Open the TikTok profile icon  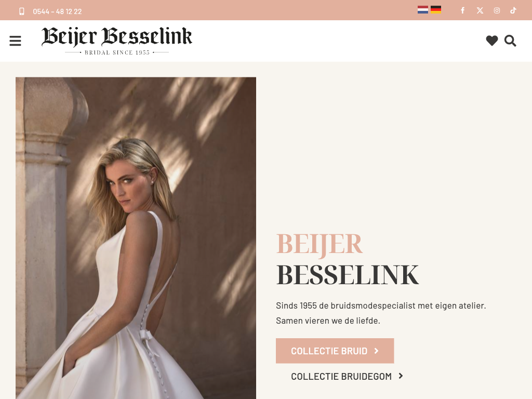(x=513, y=10)
